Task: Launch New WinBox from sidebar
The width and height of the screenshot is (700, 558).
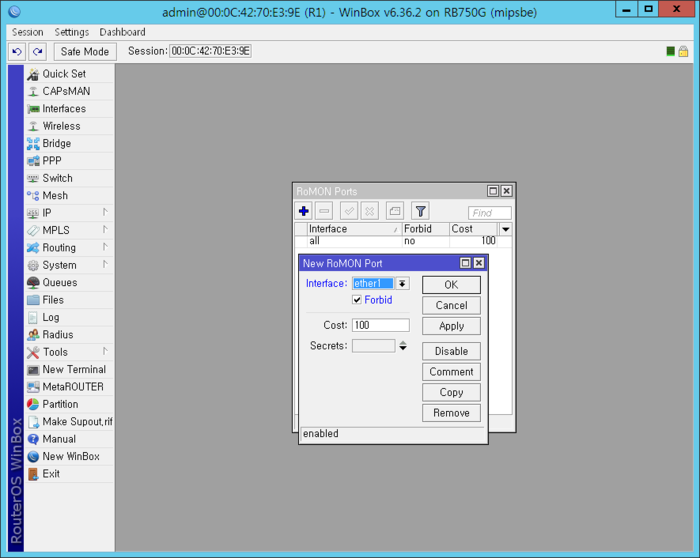Action: point(69,457)
